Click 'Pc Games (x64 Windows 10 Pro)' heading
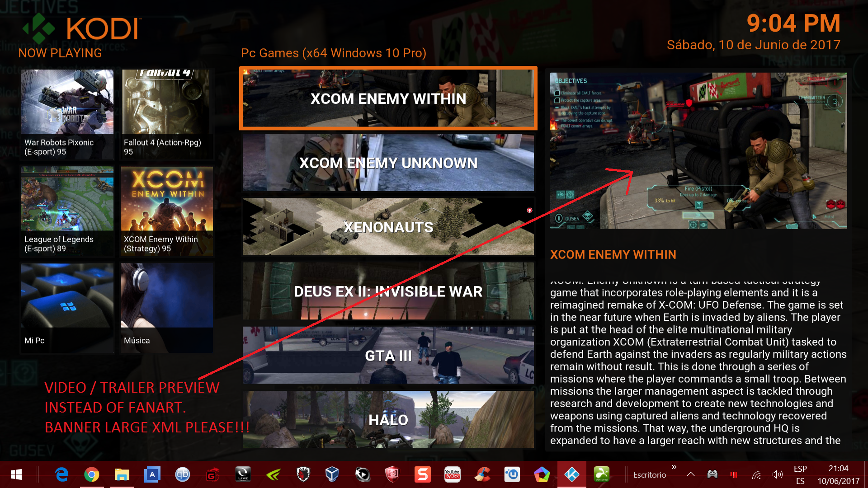This screenshot has height=488, width=868. [x=334, y=53]
